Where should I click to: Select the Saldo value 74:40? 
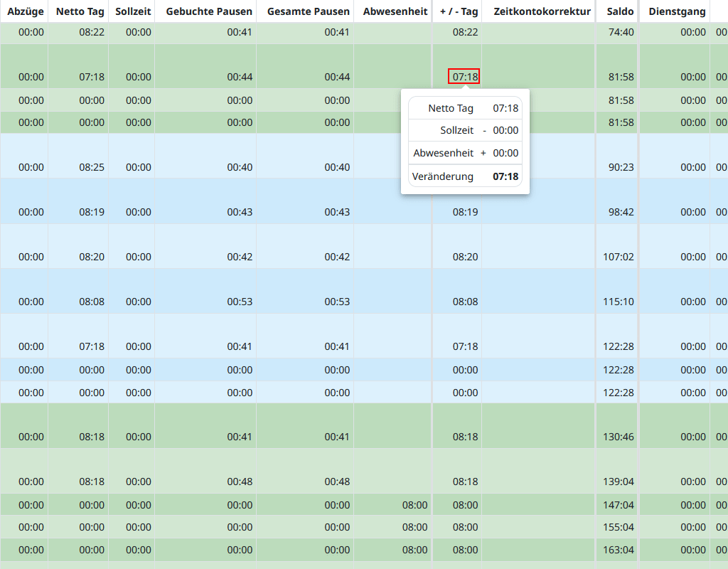(621, 33)
